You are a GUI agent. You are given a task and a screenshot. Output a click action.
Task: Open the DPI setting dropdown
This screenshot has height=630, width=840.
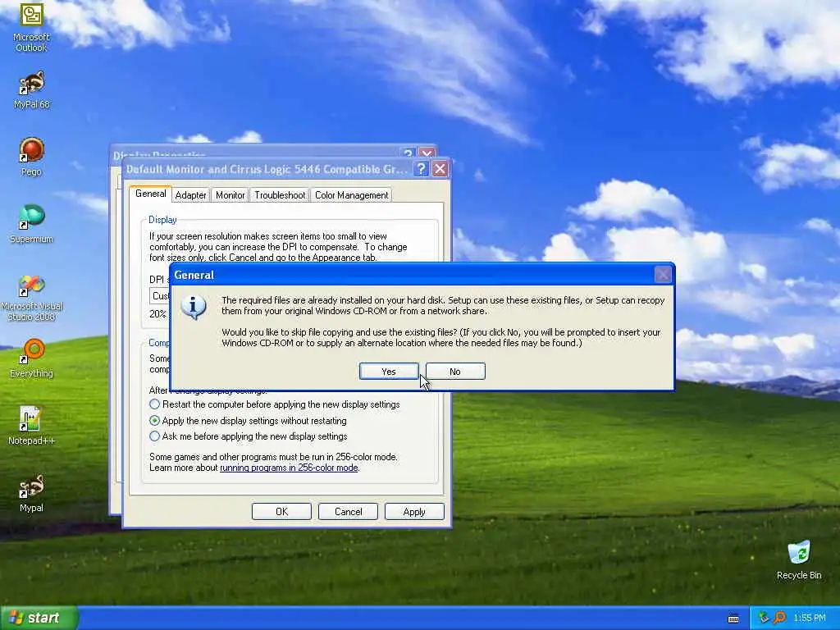click(x=160, y=295)
